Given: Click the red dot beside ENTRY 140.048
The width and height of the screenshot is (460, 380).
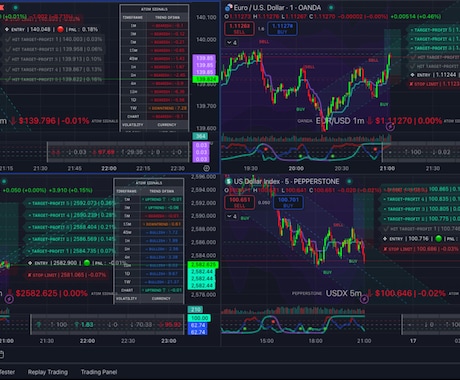Looking at the screenshot, I should coord(60,29).
